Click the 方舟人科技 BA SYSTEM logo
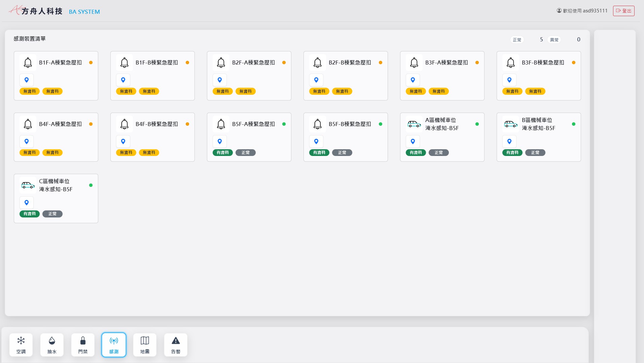This screenshot has height=363, width=644. pos(55,11)
